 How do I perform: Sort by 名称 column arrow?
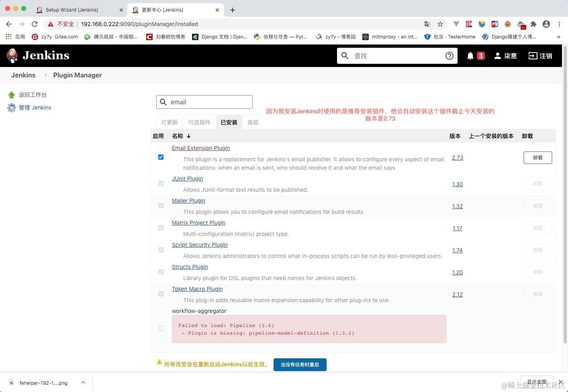[189, 136]
